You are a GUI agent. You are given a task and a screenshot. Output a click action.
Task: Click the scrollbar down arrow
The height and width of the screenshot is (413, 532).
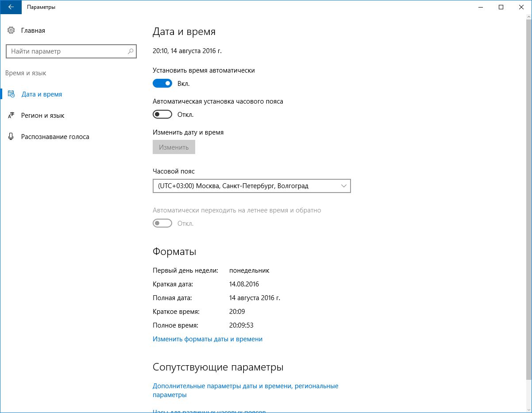click(x=528, y=409)
